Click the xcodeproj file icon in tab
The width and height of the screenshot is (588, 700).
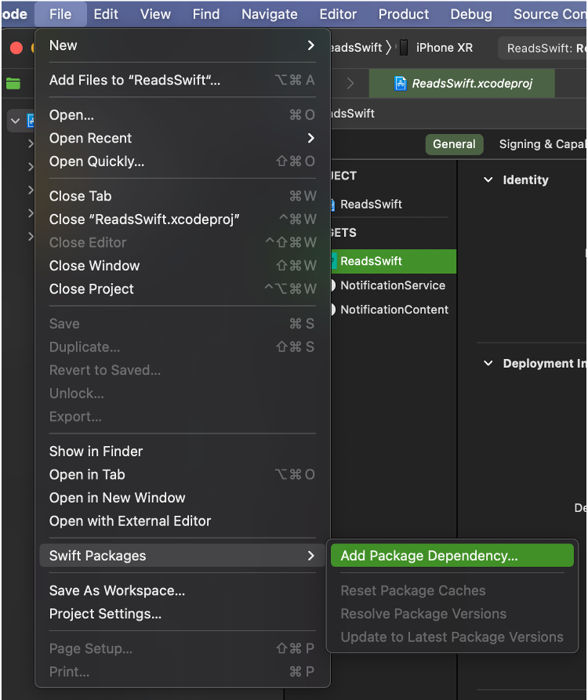pos(401,83)
